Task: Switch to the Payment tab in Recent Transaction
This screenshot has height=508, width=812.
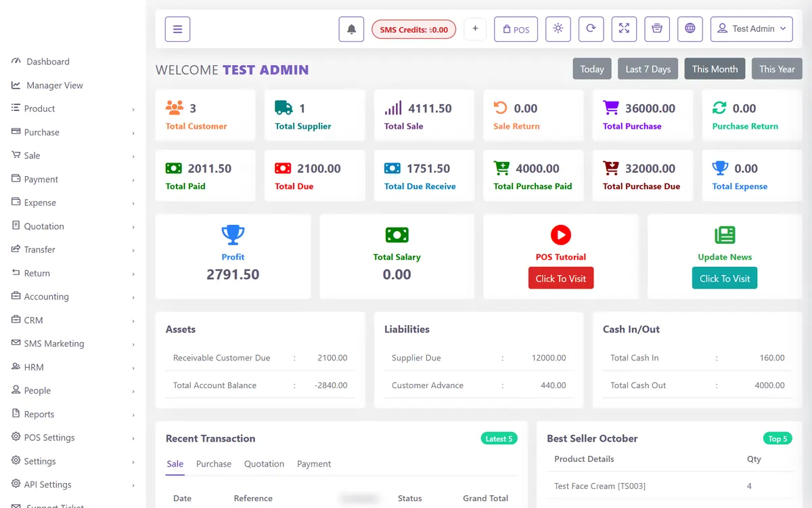Action: pos(314,464)
